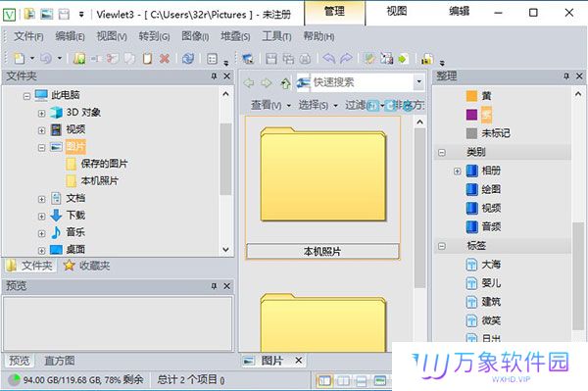588x391 pixels.
Task: Expand the 视频 folder tree node
Action: 41,130
